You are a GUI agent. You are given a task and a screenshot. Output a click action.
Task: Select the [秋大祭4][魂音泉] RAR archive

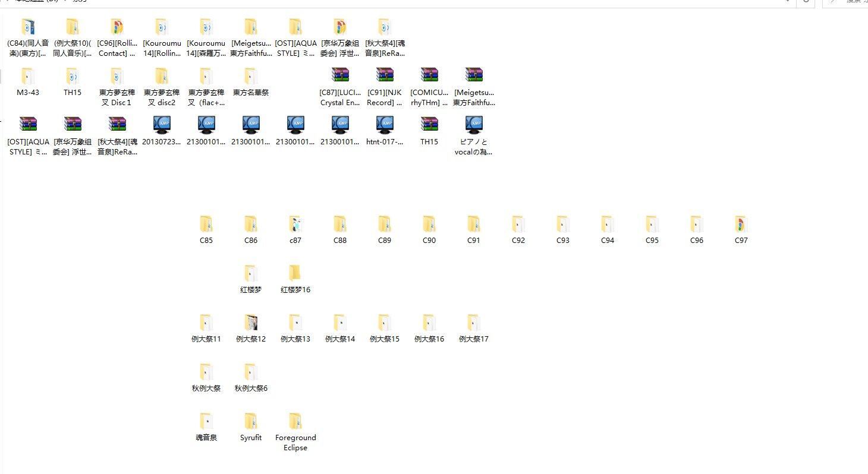click(117, 137)
